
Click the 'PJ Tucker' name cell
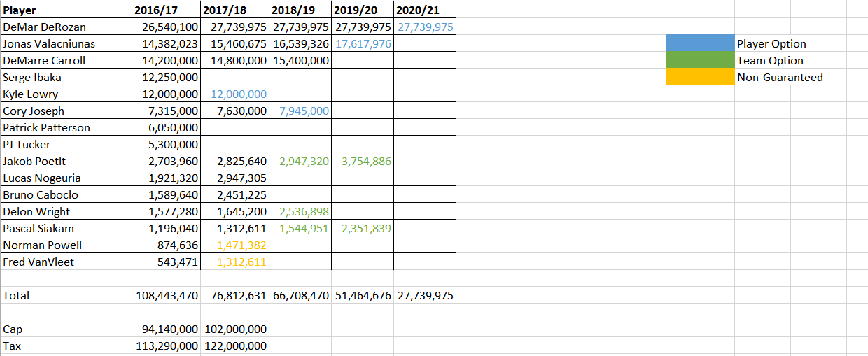click(66, 144)
